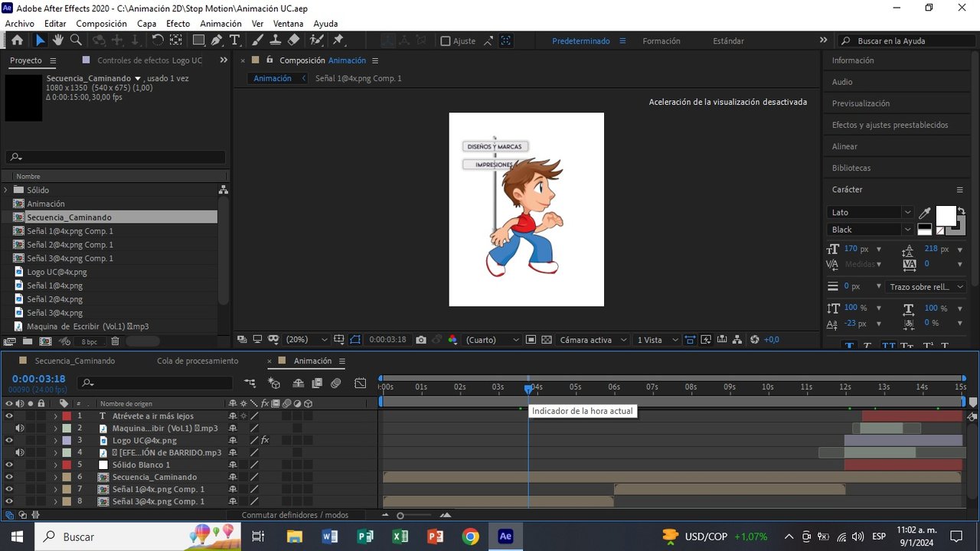Open the Cámara activa dropdown
The width and height of the screenshot is (980, 551).
tap(593, 340)
